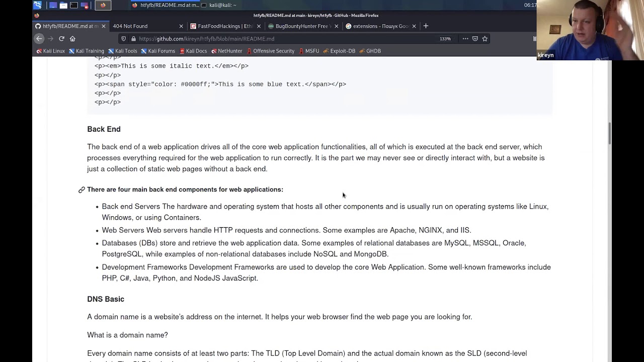Click 'What is a domain name?' text
Screen dimensions: 644x362
click(x=127, y=335)
